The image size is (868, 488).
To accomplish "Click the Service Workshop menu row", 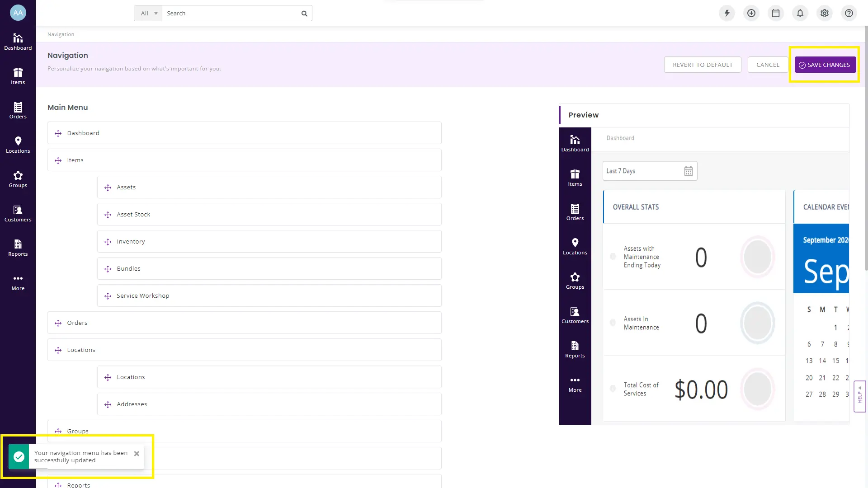I will tap(269, 296).
